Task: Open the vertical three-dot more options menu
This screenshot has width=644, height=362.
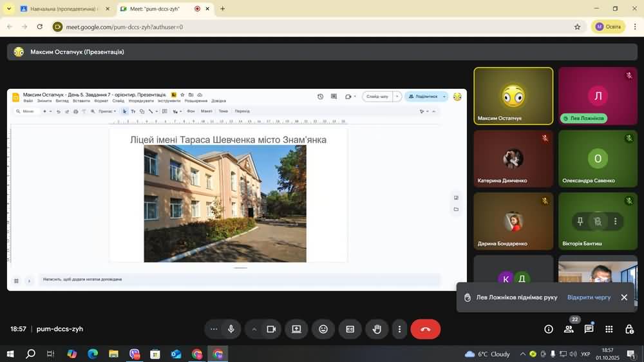Action: [399, 329]
